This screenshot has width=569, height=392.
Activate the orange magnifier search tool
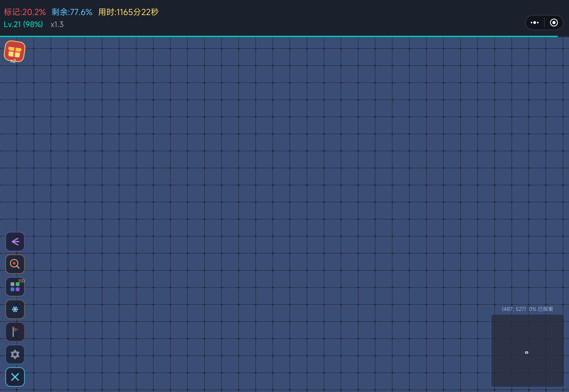click(x=15, y=264)
